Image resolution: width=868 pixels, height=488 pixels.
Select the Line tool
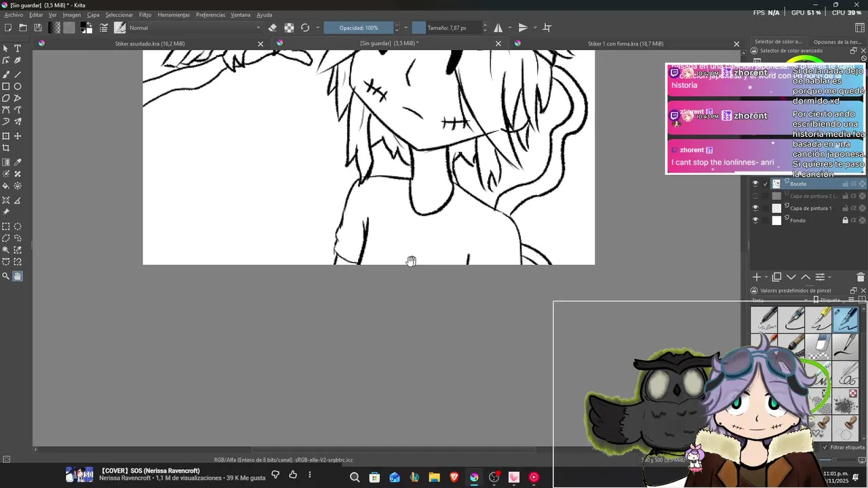(x=18, y=75)
